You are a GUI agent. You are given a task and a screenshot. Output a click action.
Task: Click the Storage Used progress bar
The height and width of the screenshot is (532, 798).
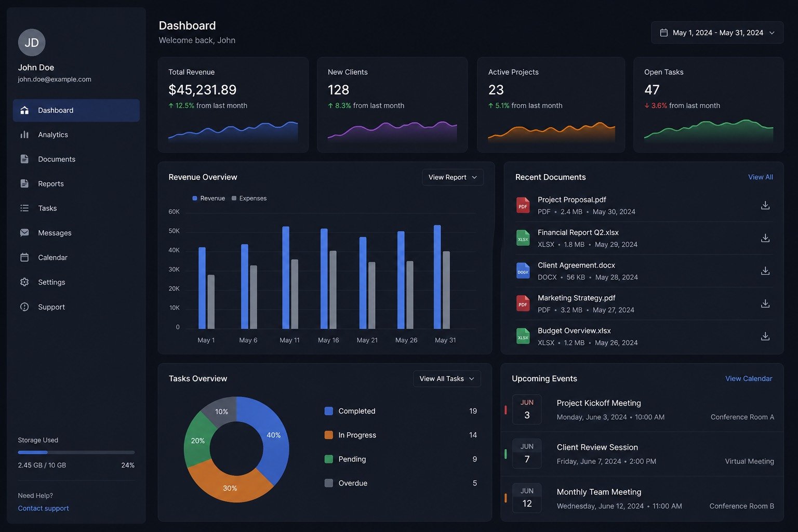(76, 453)
